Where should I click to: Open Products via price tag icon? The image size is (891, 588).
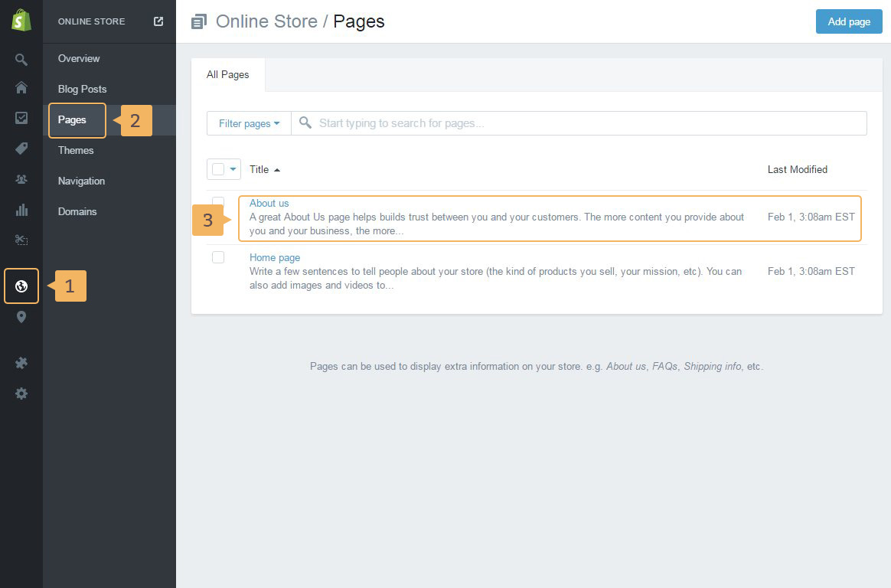[x=21, y=149]
